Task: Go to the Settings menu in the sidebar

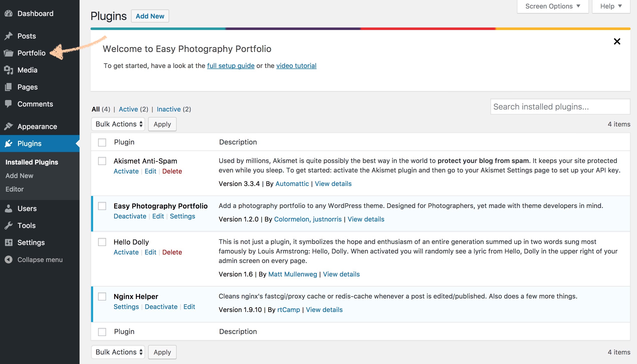Action: 40,242
